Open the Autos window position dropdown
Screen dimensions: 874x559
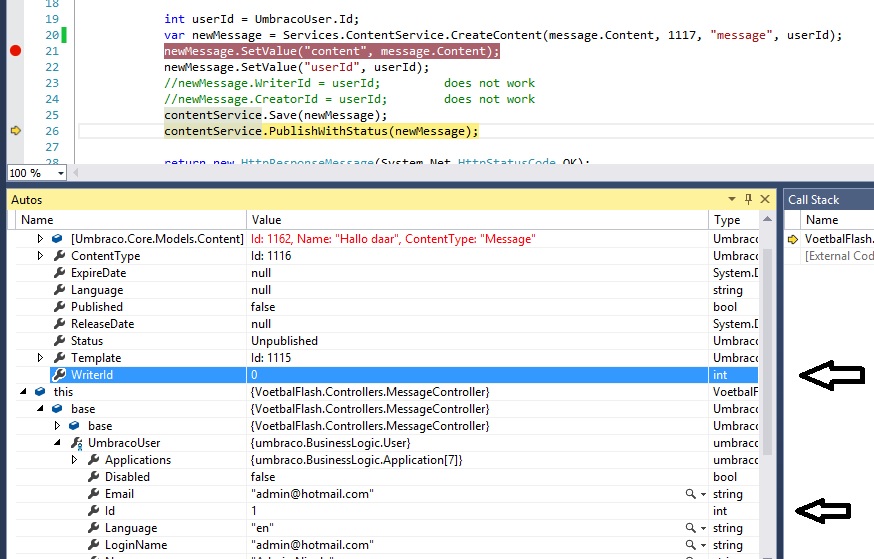tap(731, 199)
